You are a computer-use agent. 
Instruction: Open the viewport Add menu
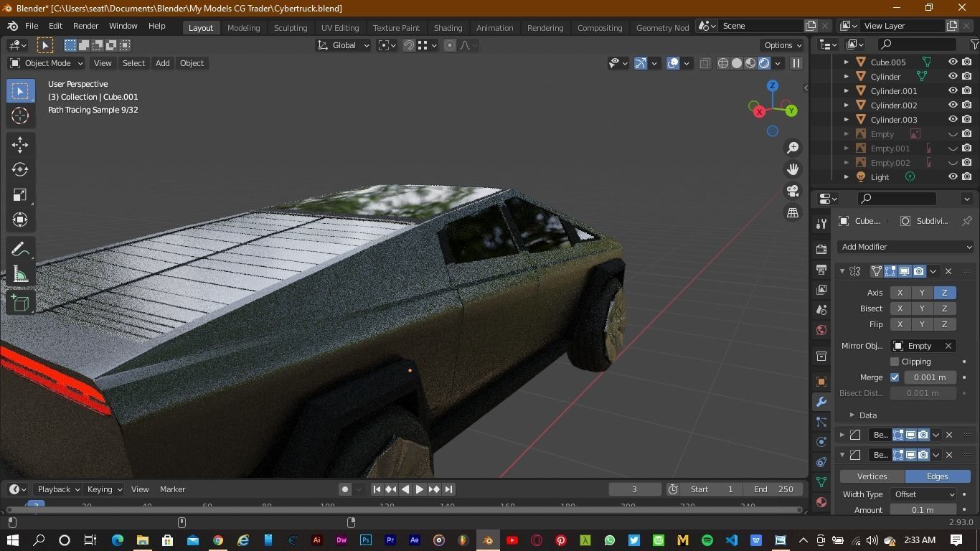[x=162, y=63]
